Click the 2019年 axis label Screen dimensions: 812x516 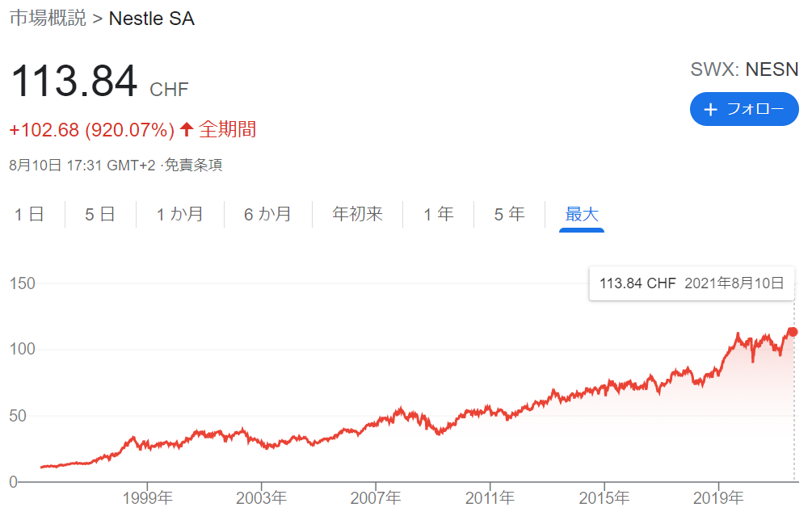(718, 498)
